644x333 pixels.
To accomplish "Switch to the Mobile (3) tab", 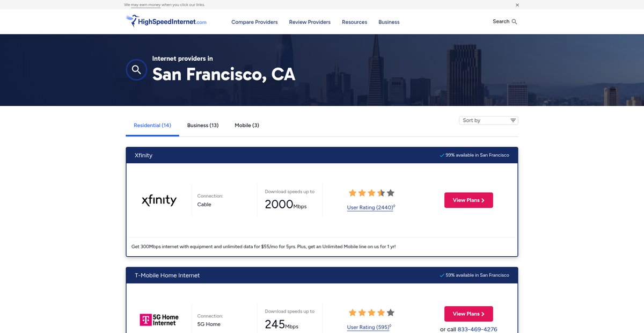I will coord(247,125).
